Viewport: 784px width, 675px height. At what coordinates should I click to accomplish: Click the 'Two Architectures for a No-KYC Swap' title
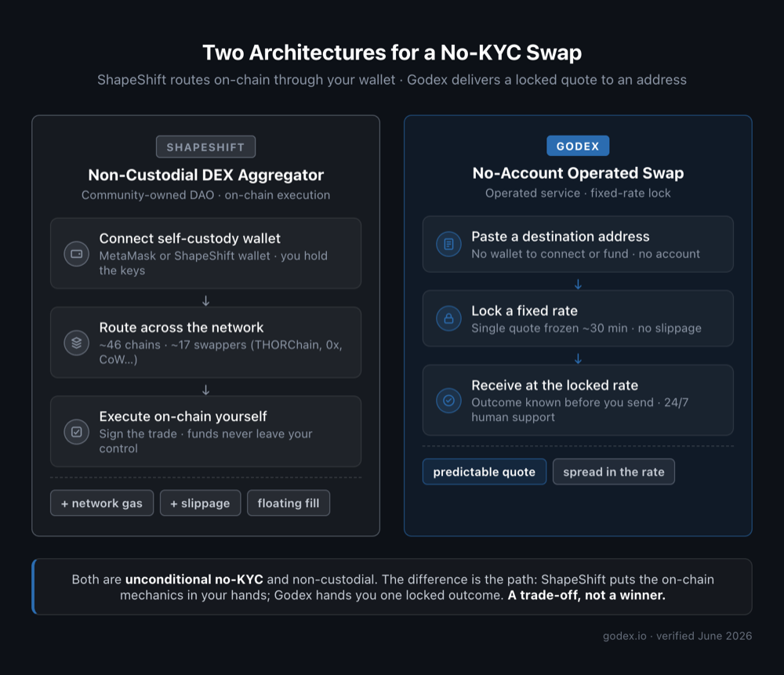[391, 53]
